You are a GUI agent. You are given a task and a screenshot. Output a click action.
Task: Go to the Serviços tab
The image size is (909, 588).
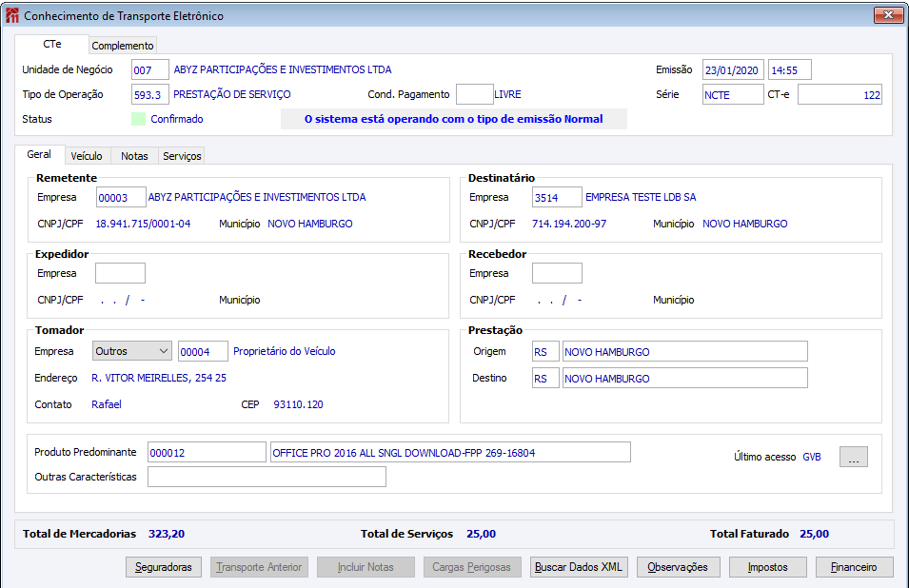click(182, 156)
